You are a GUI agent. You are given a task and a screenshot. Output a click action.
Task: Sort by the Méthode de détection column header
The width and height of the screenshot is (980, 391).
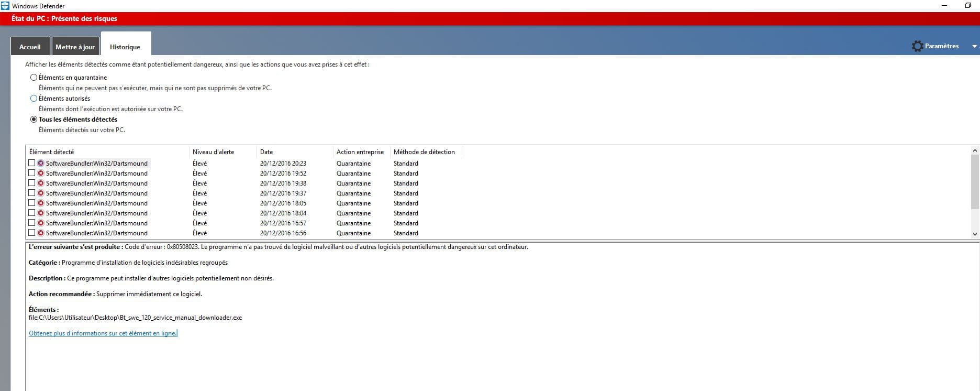(426, 152)
